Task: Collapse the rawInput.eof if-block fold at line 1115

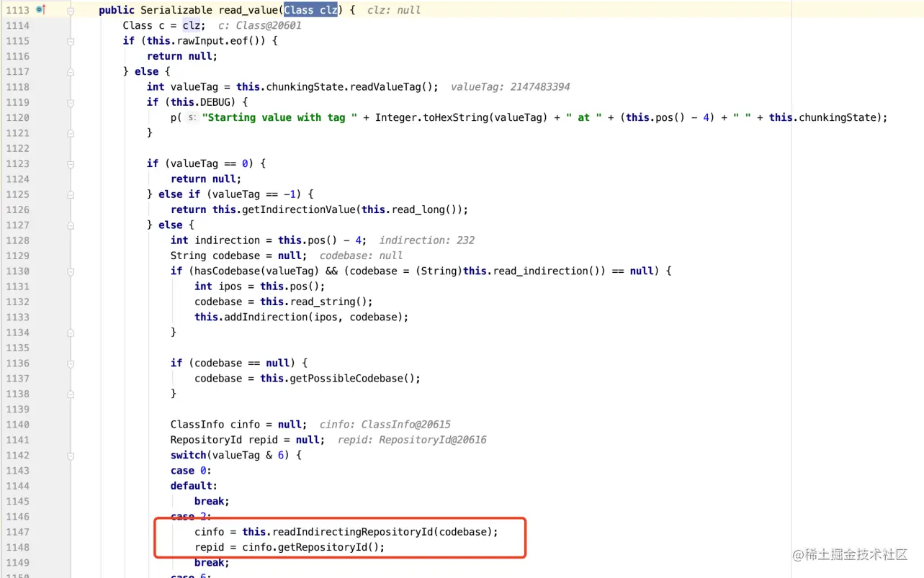Action: (x=71, y=41)
